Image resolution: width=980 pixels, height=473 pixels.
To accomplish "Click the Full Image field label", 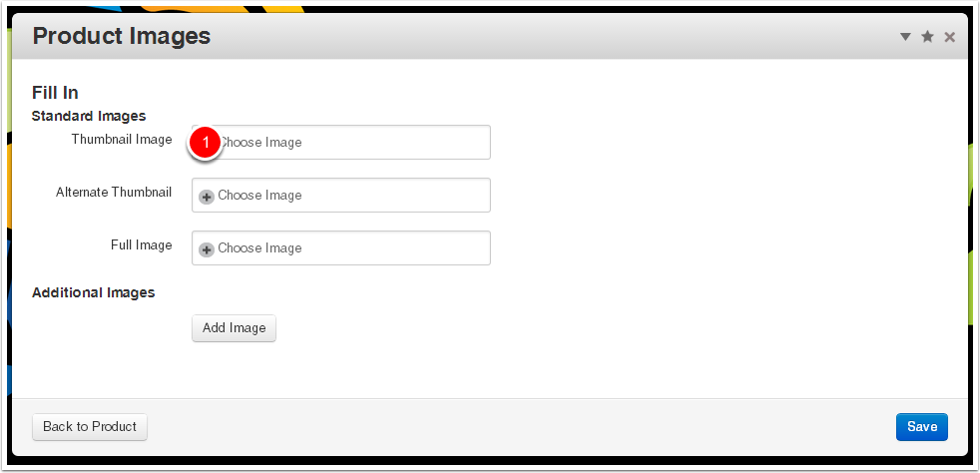I will (141, 245).
